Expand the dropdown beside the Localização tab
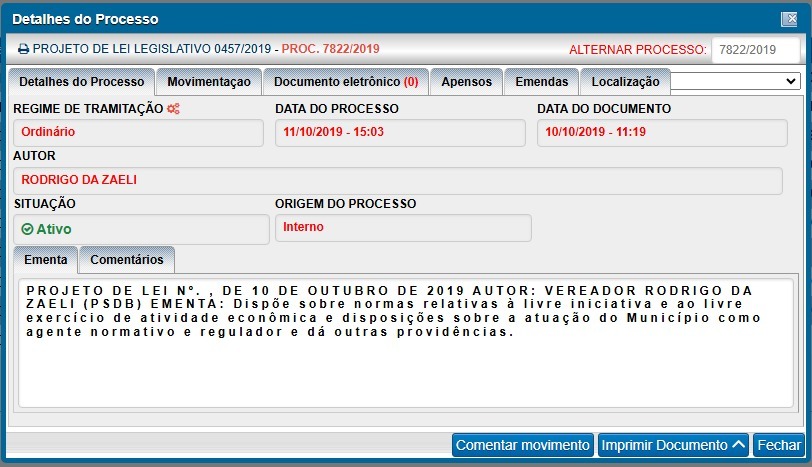Screen dimensions: 812x467 tap(735, 80)
